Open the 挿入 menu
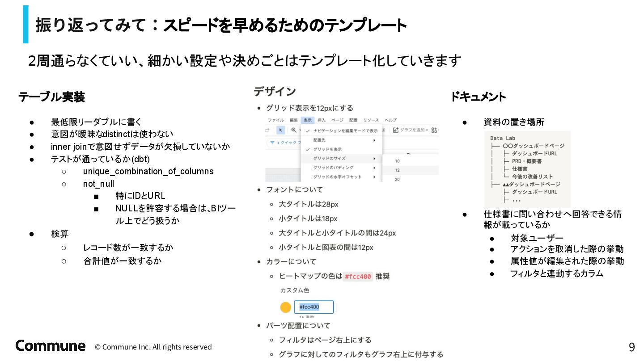This screenshot has height=362, width=644. 322,120
